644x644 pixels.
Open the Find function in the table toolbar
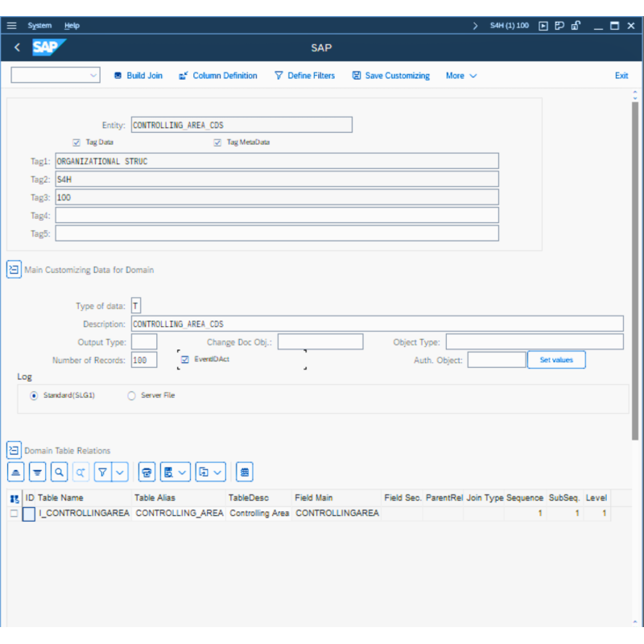pos(57,472)
